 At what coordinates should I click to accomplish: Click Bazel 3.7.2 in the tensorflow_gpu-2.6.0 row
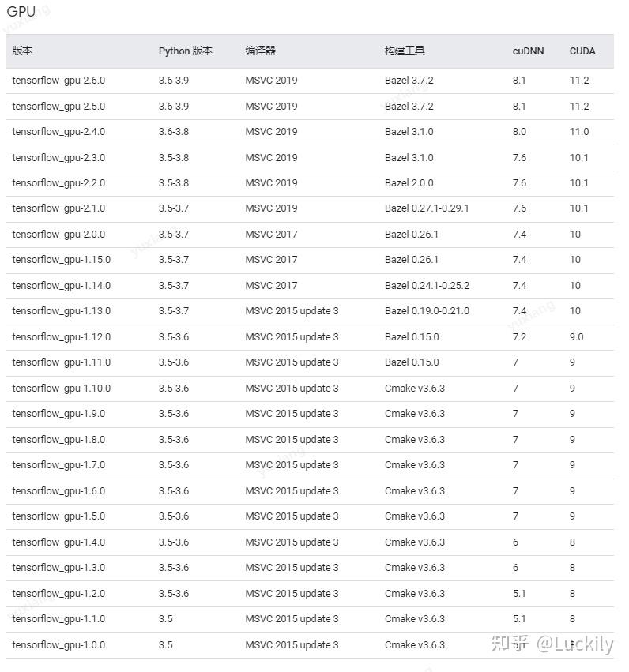point(409,81)
